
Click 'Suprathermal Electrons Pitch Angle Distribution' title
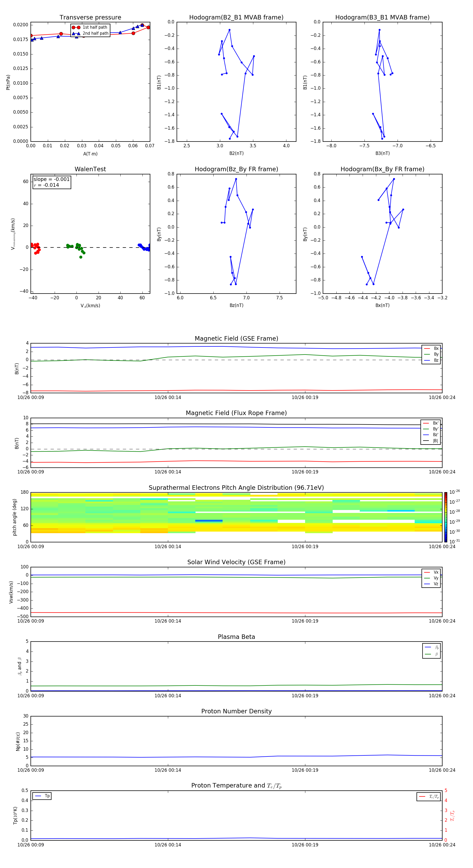[236, 488]
